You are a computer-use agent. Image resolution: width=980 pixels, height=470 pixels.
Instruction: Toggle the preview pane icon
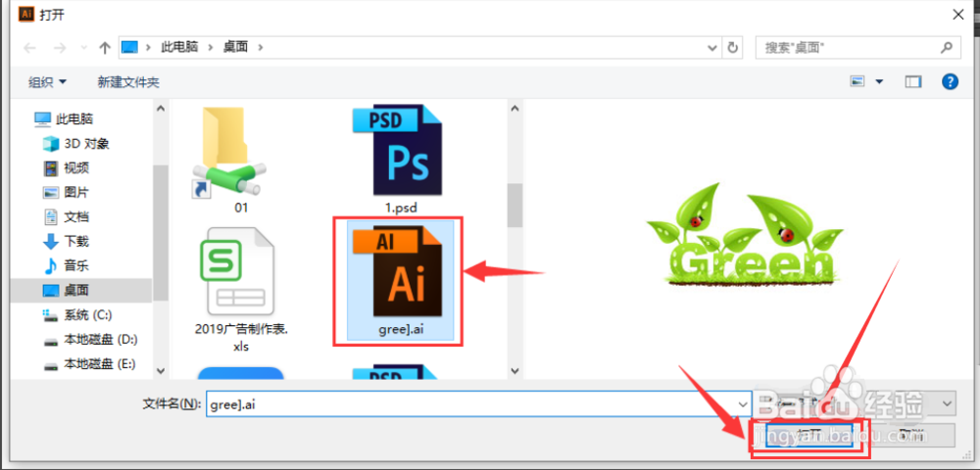click(x=913, y=82)
